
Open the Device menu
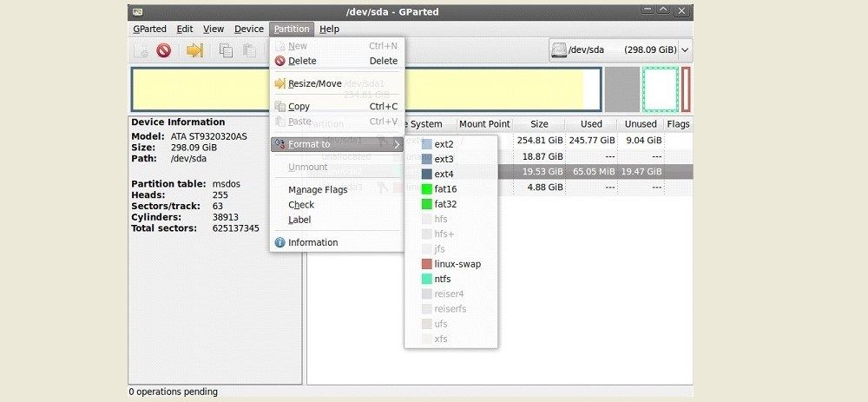[x=248, y=29]
